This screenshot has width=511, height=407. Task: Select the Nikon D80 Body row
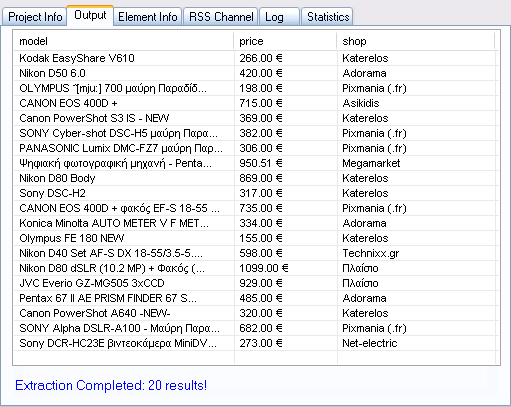[255, 178]
